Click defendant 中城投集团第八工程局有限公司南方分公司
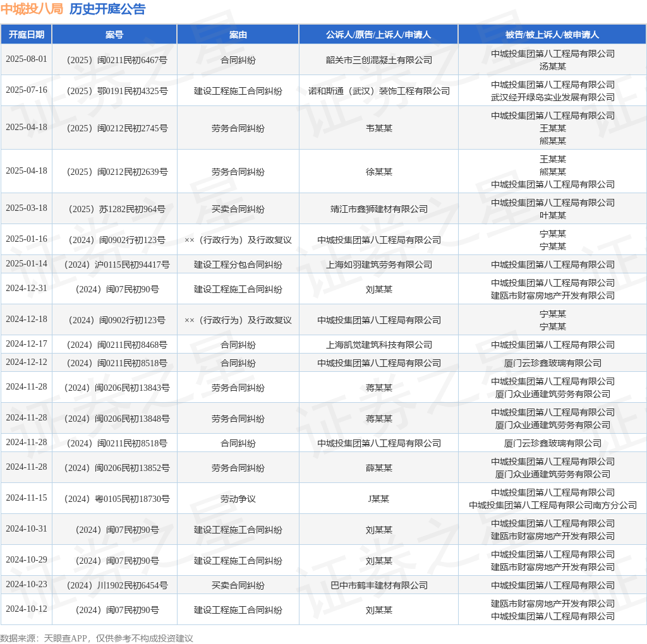 pyautogui.click(x=552, y=505)
